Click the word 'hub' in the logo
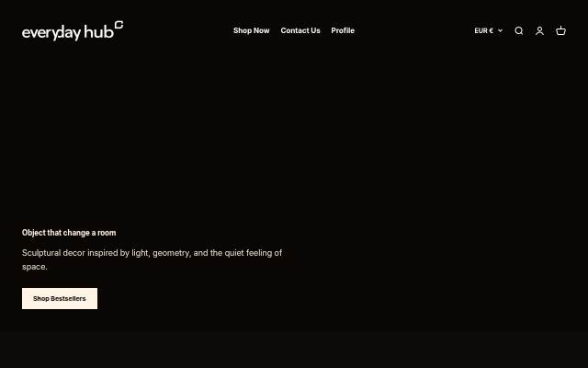This screenshot has height=368, width=588. tap(98, 32)
